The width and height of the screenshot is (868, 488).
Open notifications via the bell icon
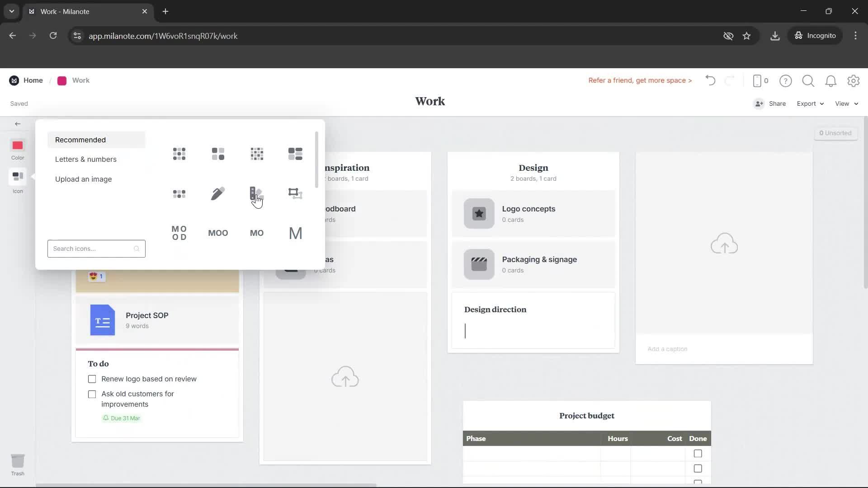(831, 80)
